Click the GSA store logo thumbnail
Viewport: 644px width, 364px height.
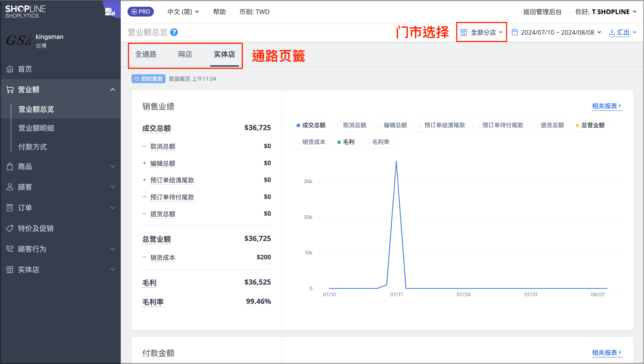coord(18,40)
